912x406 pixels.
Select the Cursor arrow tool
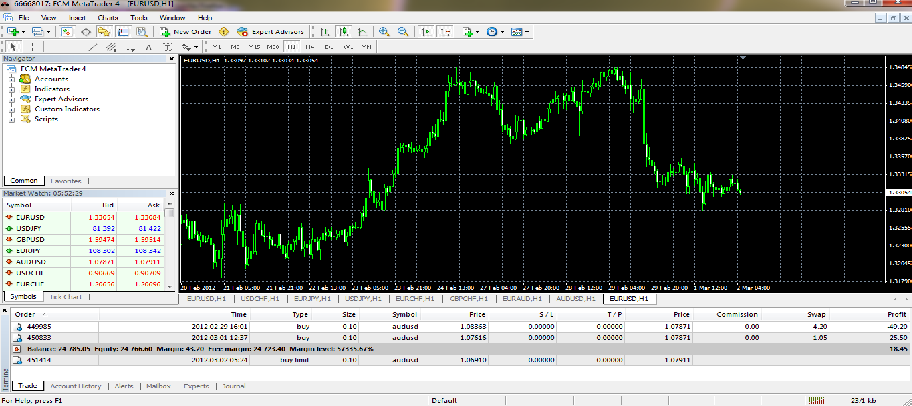coord(13,47)
